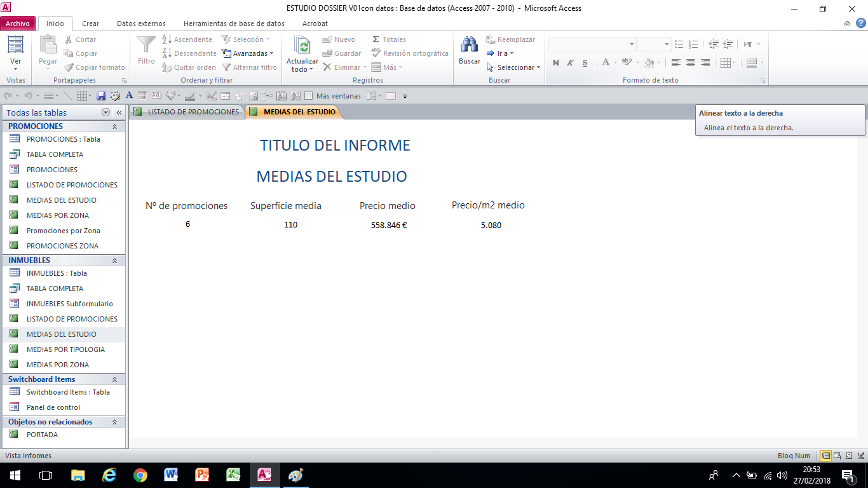Collapse the Switchboard Items group
Screen dimensions: 868x488
(115, 379)
